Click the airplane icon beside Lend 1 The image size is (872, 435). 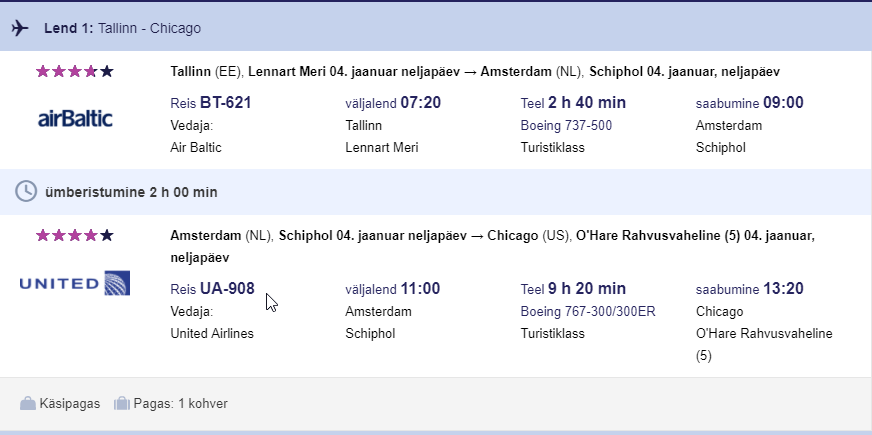pyautogui.click(x=21, y=28)
